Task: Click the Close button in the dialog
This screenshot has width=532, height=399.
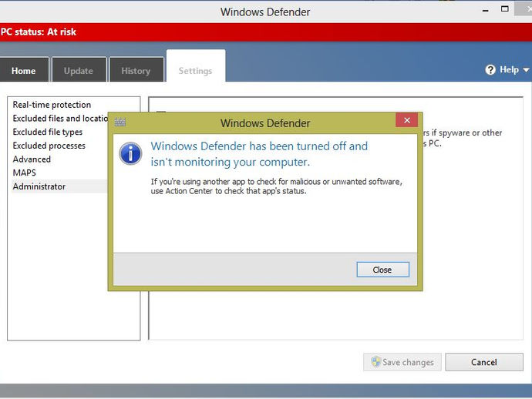Action: click(x=382, y=270)
